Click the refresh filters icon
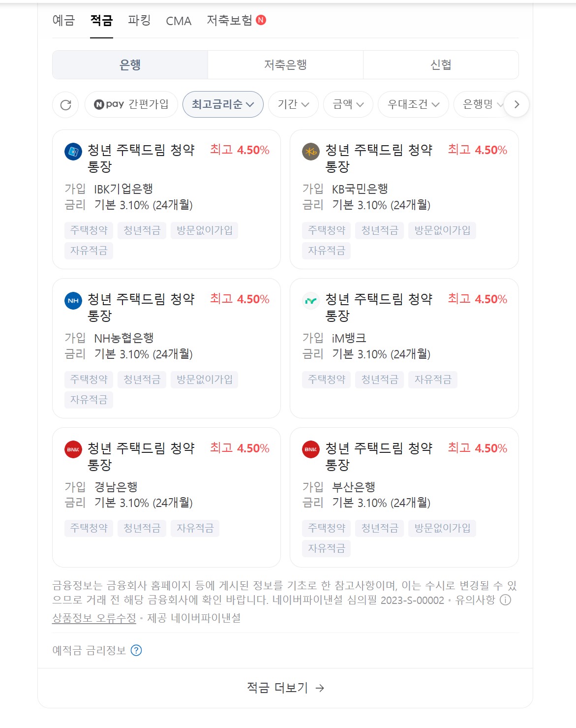 click(65, 104)
